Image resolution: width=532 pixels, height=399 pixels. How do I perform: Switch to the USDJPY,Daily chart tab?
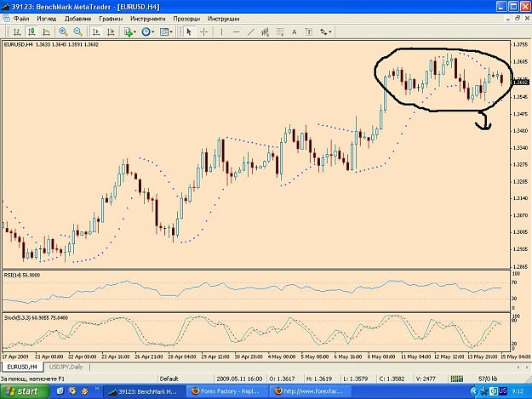pyautogui.click(x=66, y=367)
